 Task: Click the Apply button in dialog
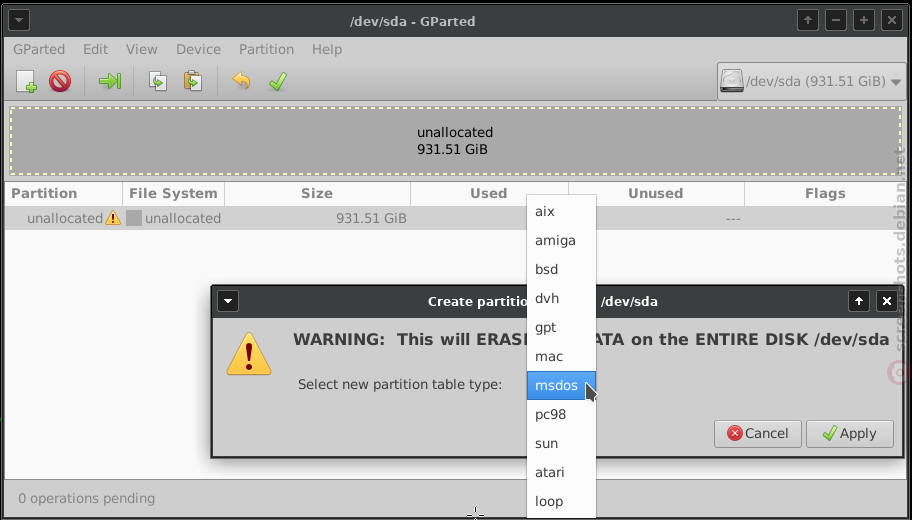tap(850, 433)
